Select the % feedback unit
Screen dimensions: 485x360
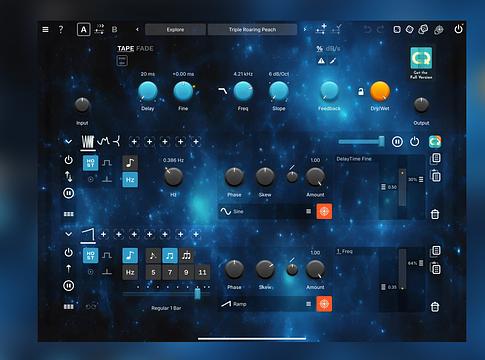(x=319, y=49)
